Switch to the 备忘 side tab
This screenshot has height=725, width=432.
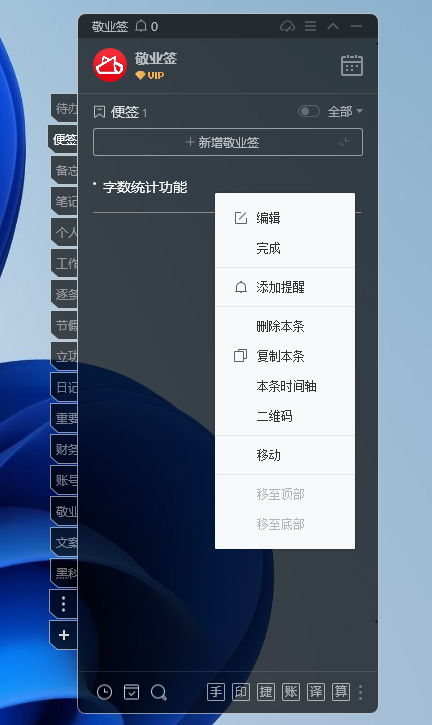click(x=64, y=170)
